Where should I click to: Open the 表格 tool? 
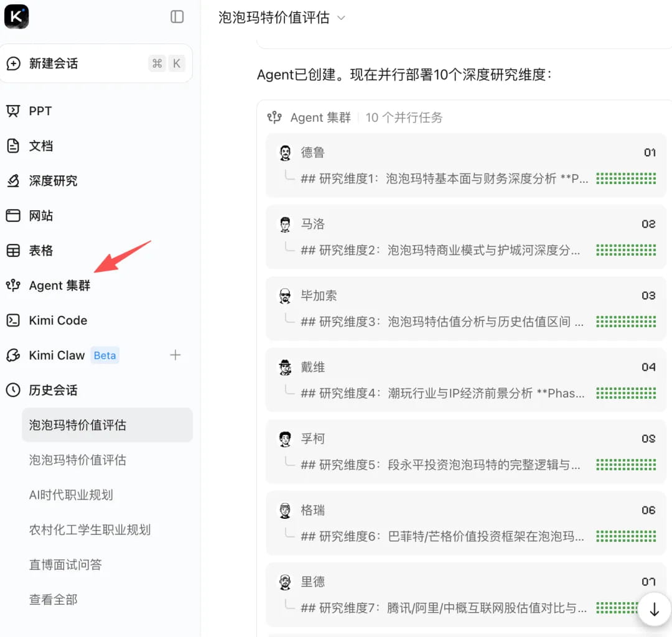(x=40, y=251)
